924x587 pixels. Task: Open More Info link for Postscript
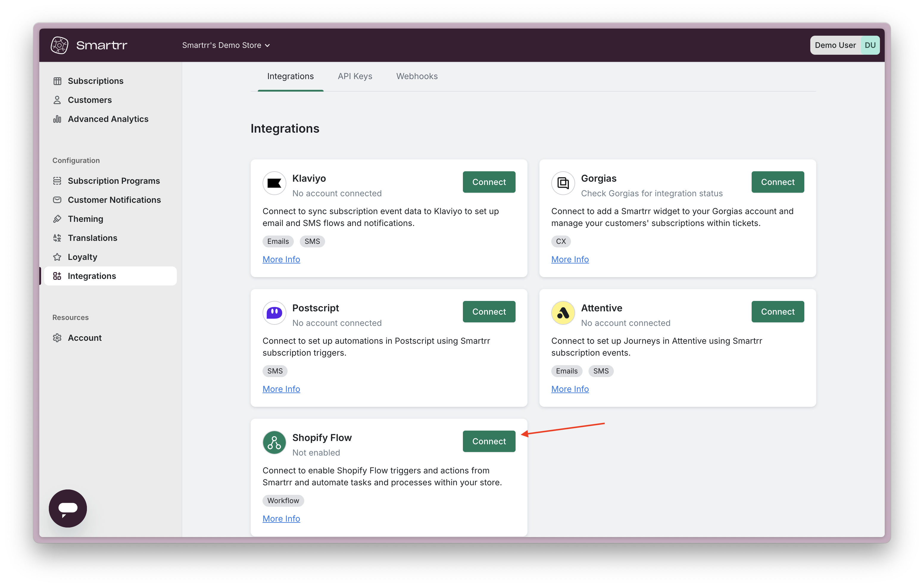[281, 389]
